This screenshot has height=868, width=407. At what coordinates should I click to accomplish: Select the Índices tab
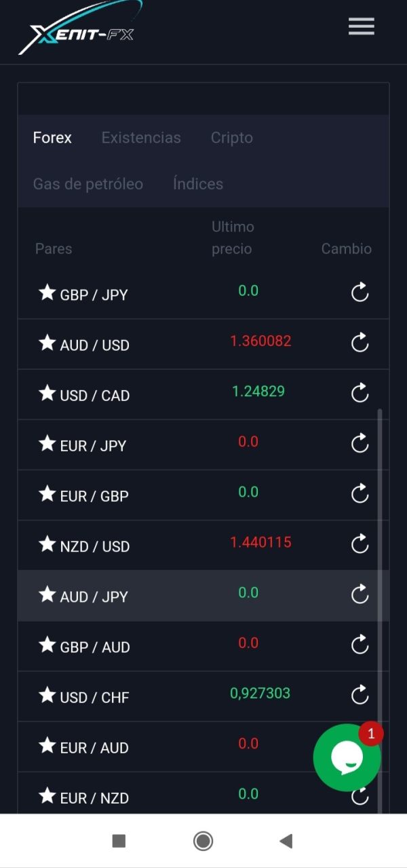click(197, 184)
